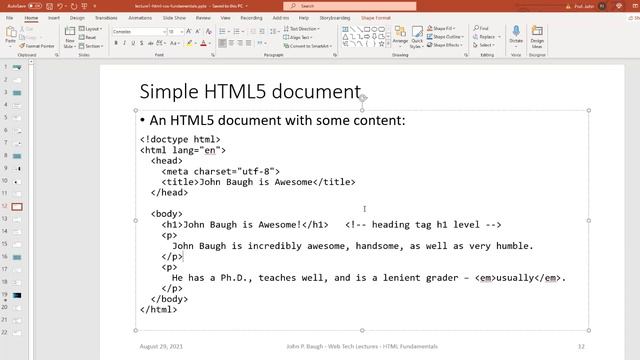Toggle the AutoSave switch

pos(35,6)
